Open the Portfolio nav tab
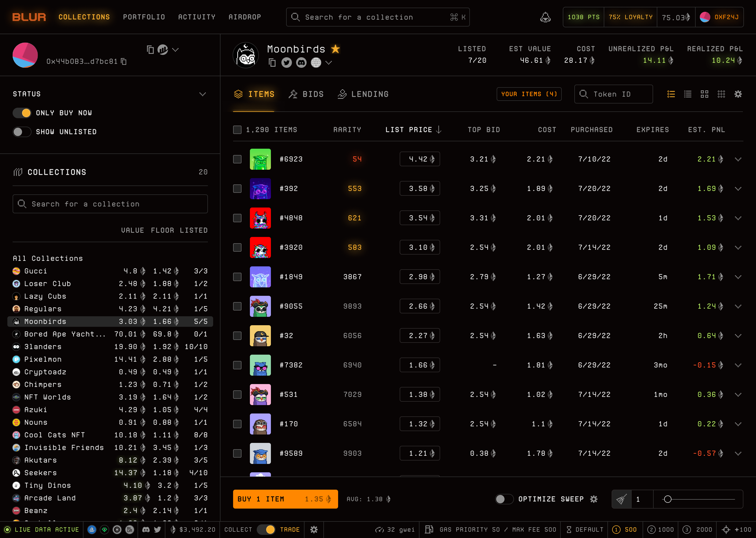The width and height of the screenshot is (756, 538). pos(144,17)
